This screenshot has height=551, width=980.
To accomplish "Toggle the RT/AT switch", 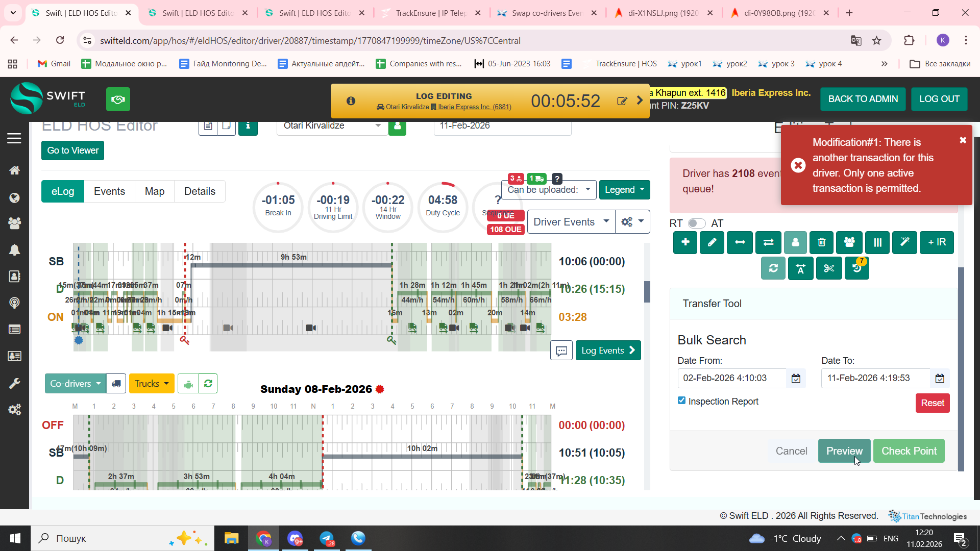I will [x=696, y=223].
